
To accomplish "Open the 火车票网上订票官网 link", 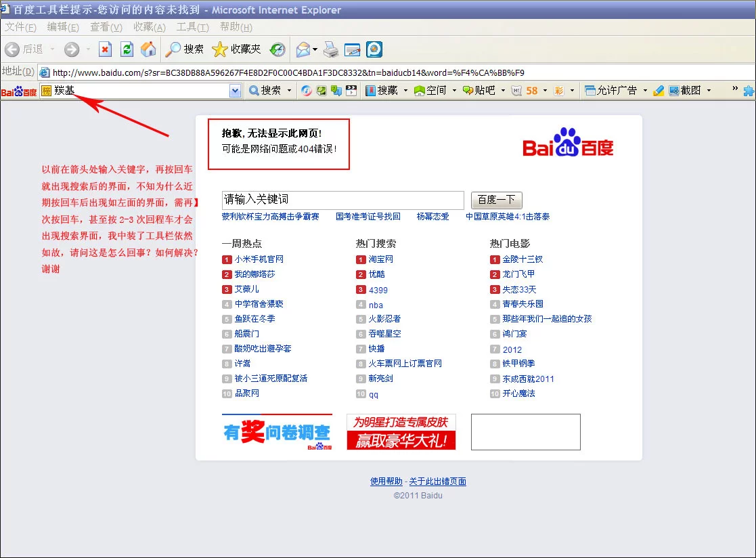I will click(x=405, y=364).
